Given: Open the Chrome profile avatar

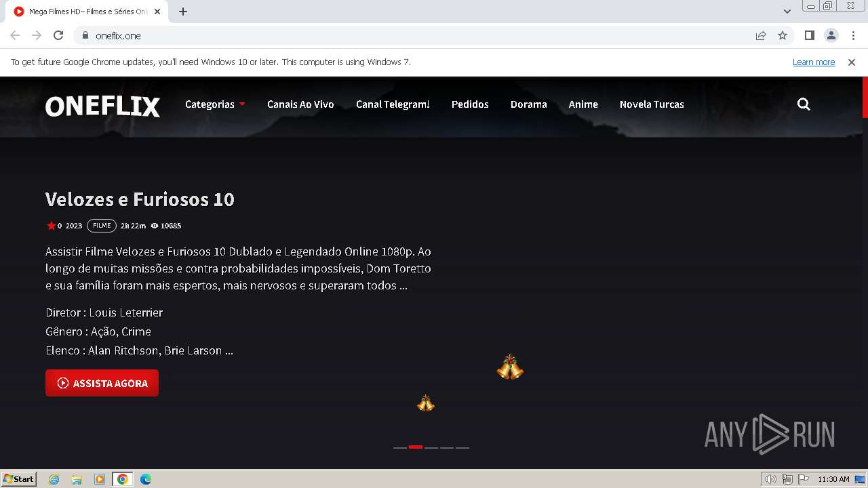Looking at the screenshot, I should tap(831, 35).
